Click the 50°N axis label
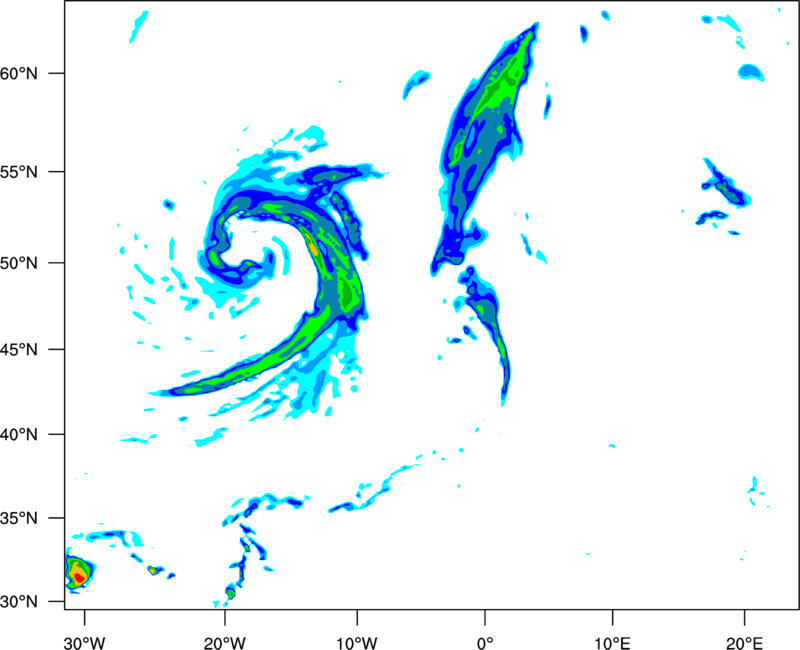 (19, 263)
